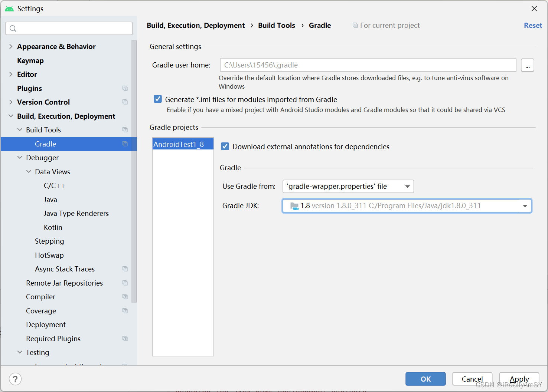Open Coverage settings
548x392 pixels.
click(41, 311)
